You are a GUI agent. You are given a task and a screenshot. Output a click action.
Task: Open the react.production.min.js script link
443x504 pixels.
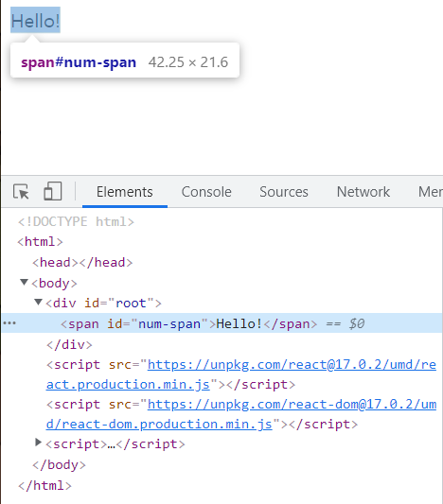[x=241, y=374]
